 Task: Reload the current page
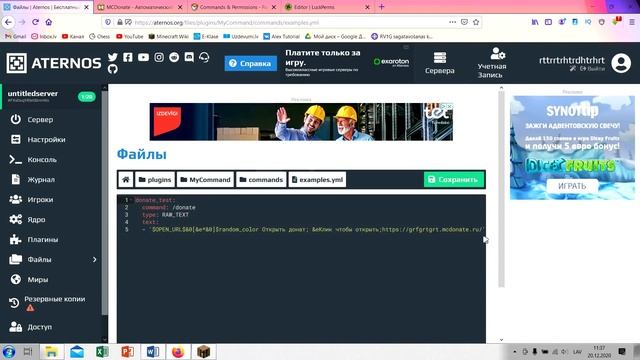[x=36, y=22]
